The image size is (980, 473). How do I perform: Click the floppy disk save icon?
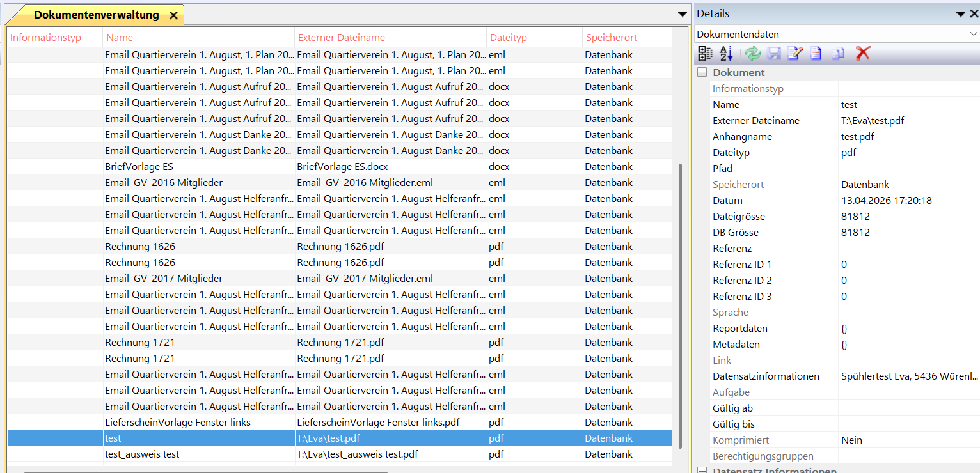tap(774, 54)
